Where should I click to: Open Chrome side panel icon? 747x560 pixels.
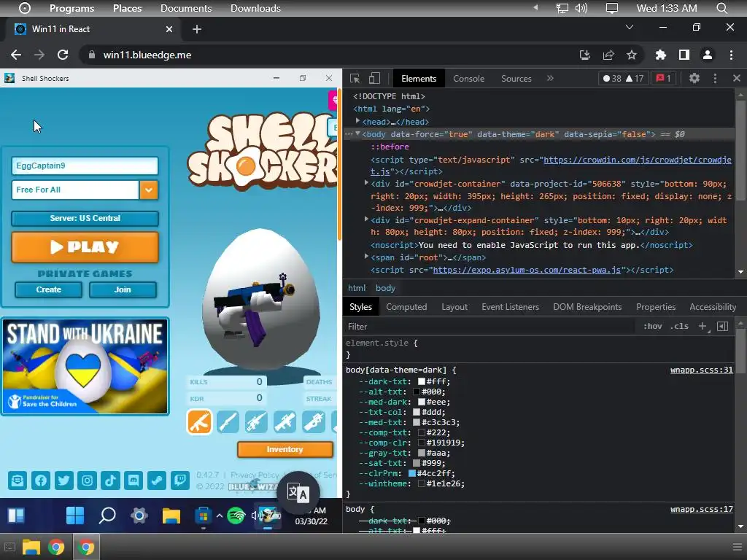(x=684, y=55)
